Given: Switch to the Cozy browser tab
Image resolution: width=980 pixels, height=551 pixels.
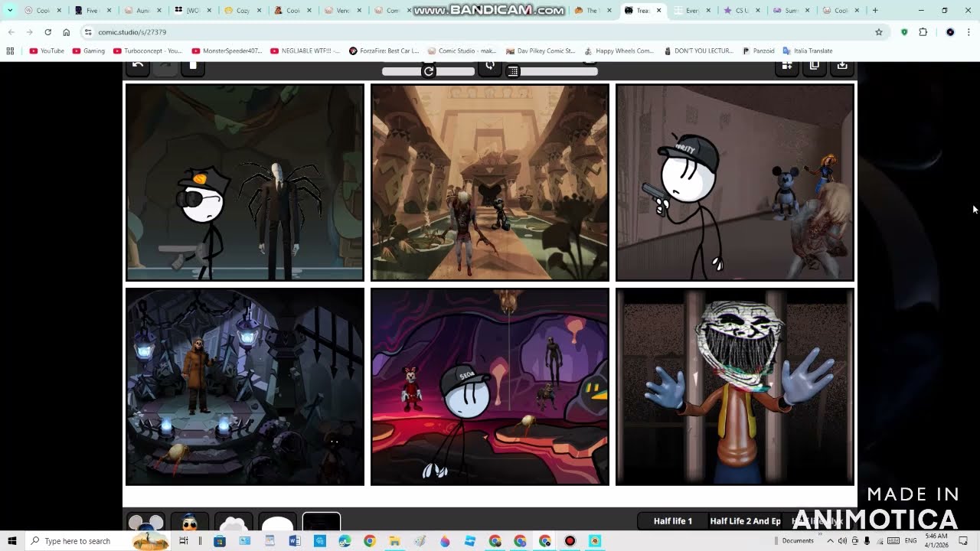Looking at the screenshot, I should pyautogui.click(x=243, y=11).
